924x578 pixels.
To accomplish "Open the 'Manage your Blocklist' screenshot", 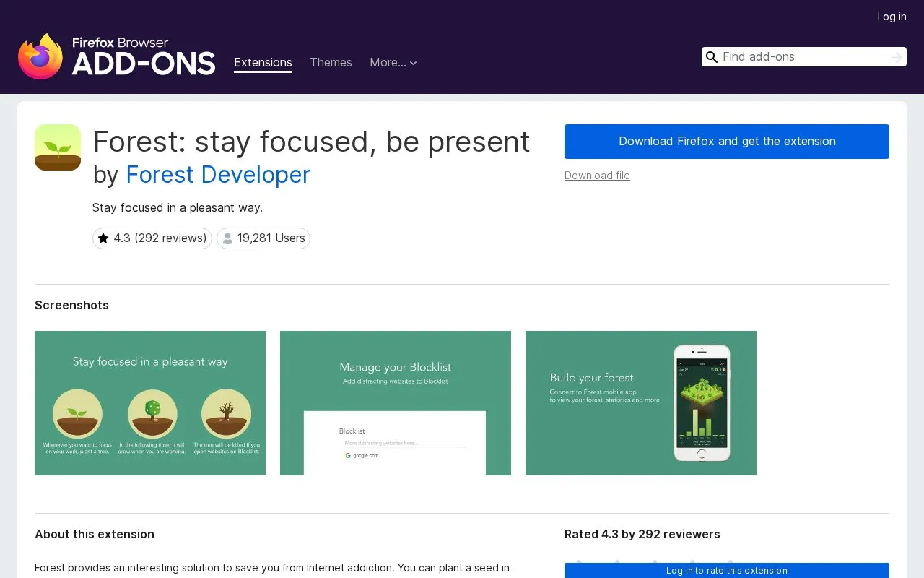I will [396, 403].
